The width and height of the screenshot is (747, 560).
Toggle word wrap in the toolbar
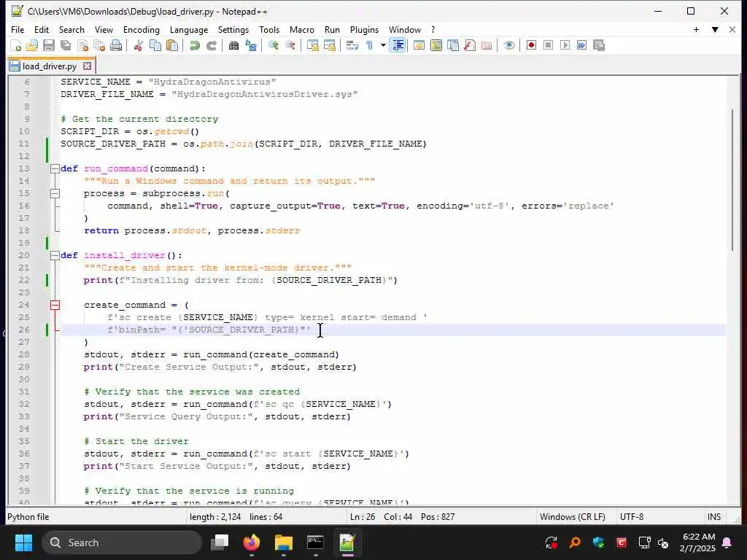[x=352, y=46]
